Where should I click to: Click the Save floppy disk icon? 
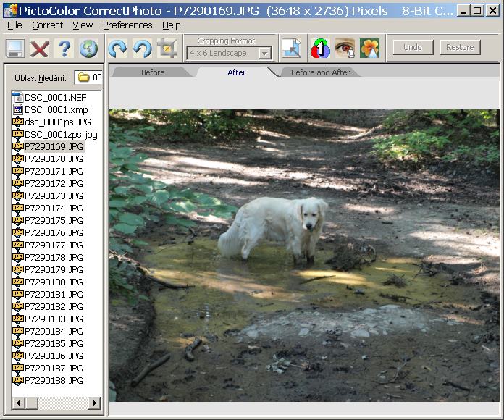(15, 49)
